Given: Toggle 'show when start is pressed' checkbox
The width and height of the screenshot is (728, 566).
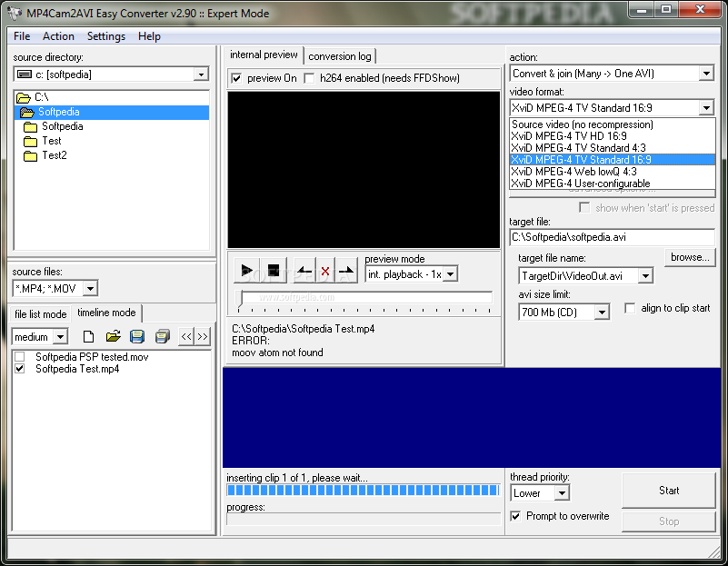Looking at the screenshot, I should click(x=584, y=207).
